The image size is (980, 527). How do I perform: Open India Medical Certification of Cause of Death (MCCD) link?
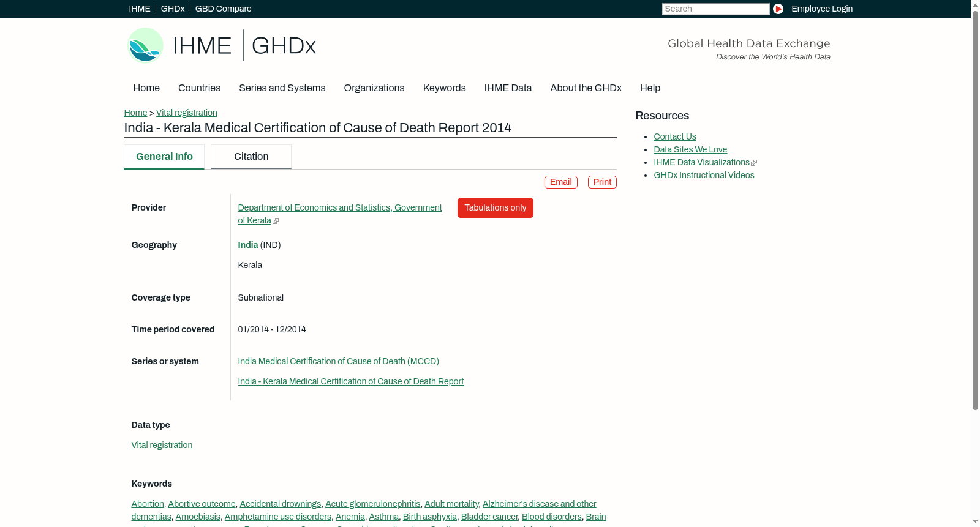point(339,362)
